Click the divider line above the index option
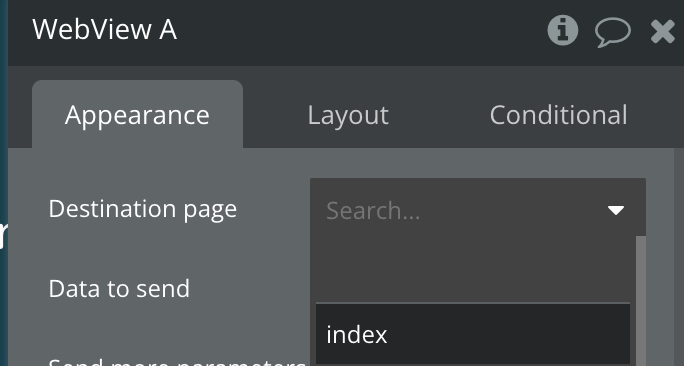Screen dimensions: 684x366 tap(473, 303)
